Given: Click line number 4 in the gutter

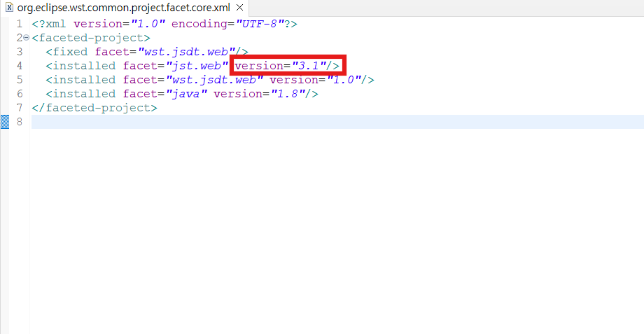Looking at the screenshot, I should [x=20, y=66].
